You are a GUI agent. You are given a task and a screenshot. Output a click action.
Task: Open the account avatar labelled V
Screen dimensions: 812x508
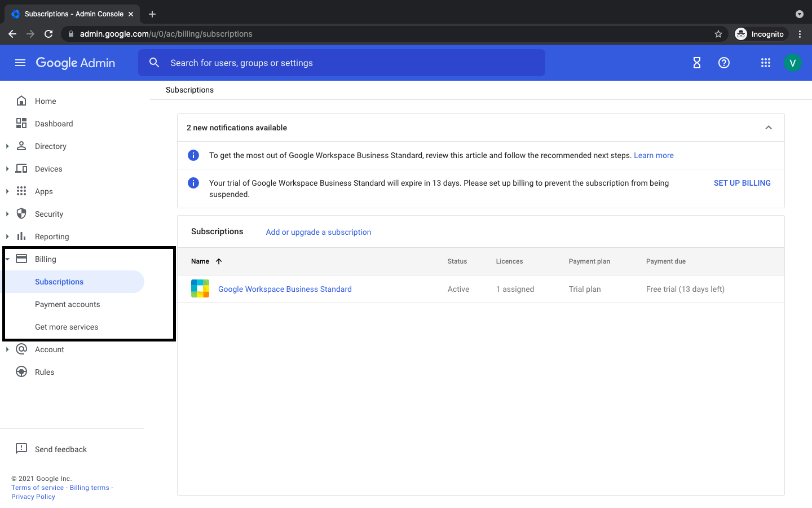(x=792, y=63)
